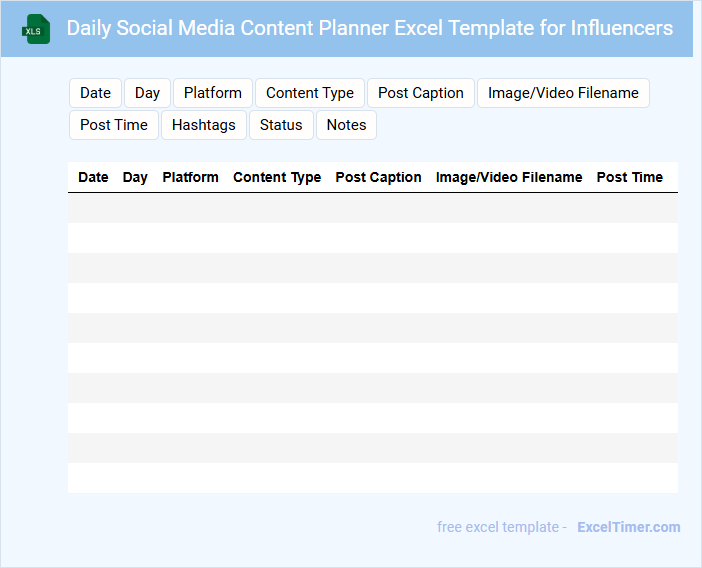Click the Day column header

pyautogui.click(x=135, y=177)
